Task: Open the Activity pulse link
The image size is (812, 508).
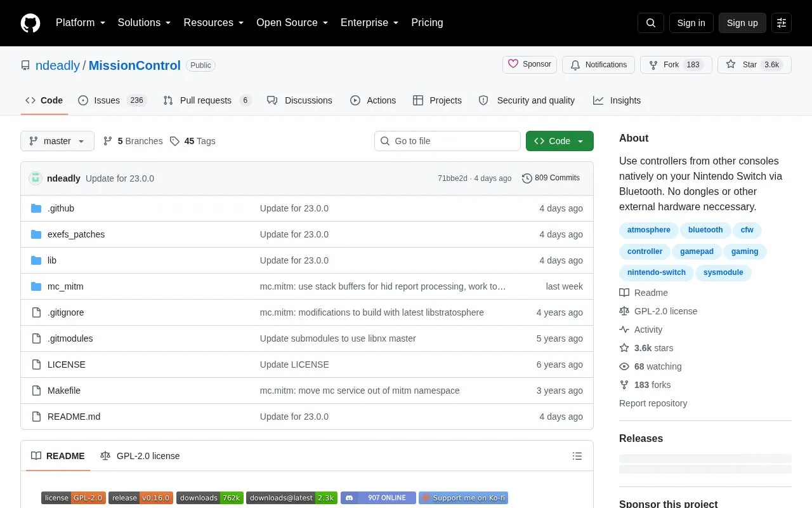Action: pos(641,330)
